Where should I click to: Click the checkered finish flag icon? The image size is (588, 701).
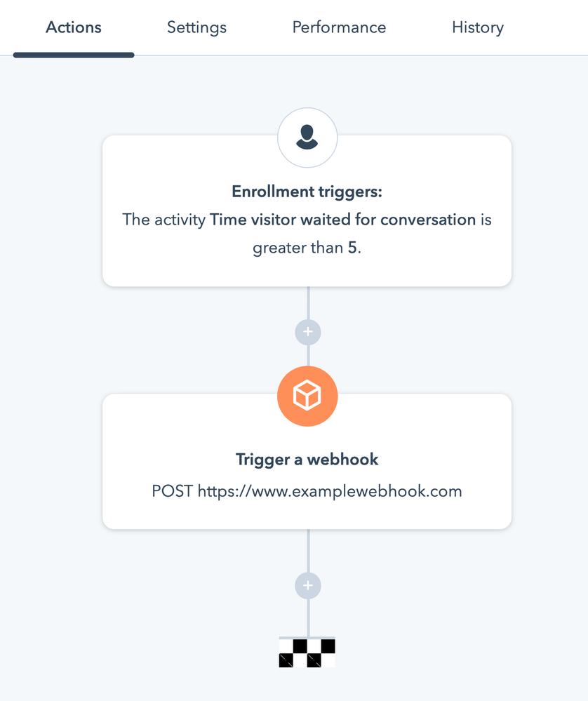[x=307, y=653]
